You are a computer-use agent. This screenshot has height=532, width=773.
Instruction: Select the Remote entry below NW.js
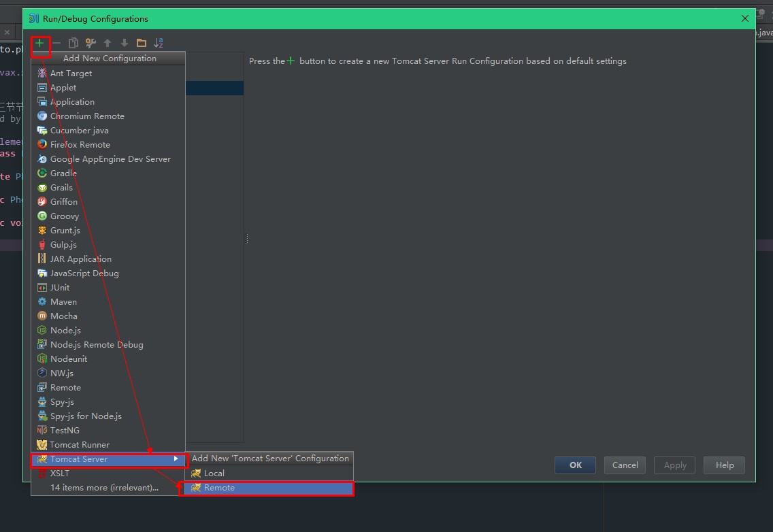108,388
